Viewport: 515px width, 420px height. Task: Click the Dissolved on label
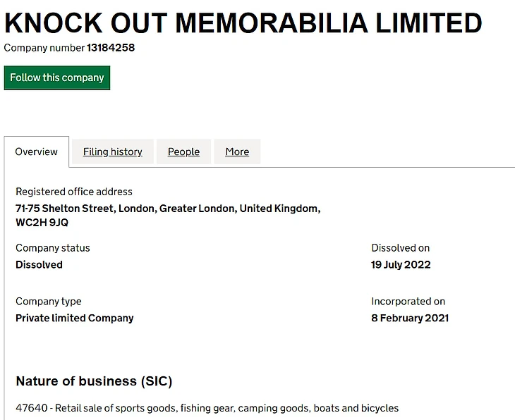click(x=401, y=248)
